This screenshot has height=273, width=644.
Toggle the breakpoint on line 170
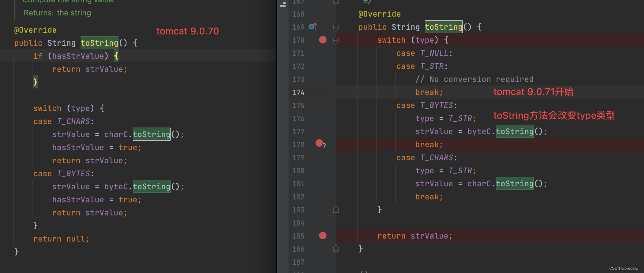pyautogui.click(x=323, y=40)
